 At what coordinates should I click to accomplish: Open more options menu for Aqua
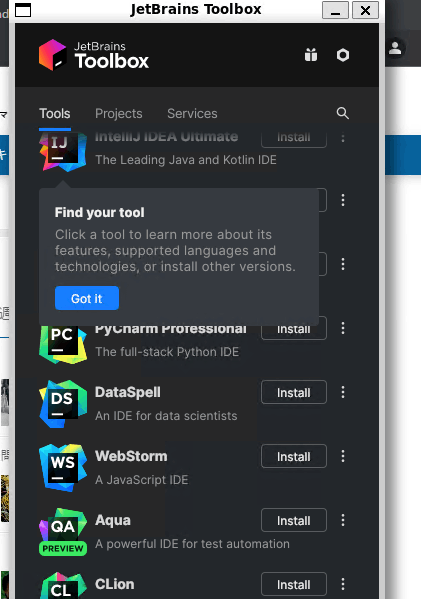coord(343,520)
